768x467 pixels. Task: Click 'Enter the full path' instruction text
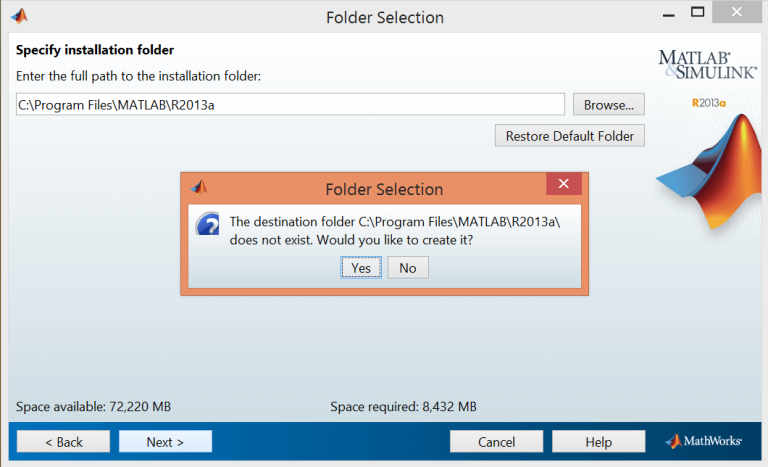[x=139, y=76]
